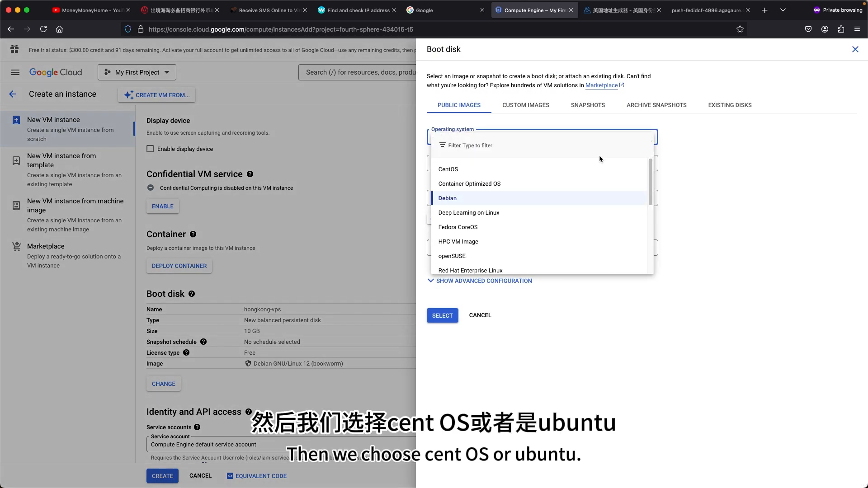Select Fedora CoreOS option

point(539,227)
